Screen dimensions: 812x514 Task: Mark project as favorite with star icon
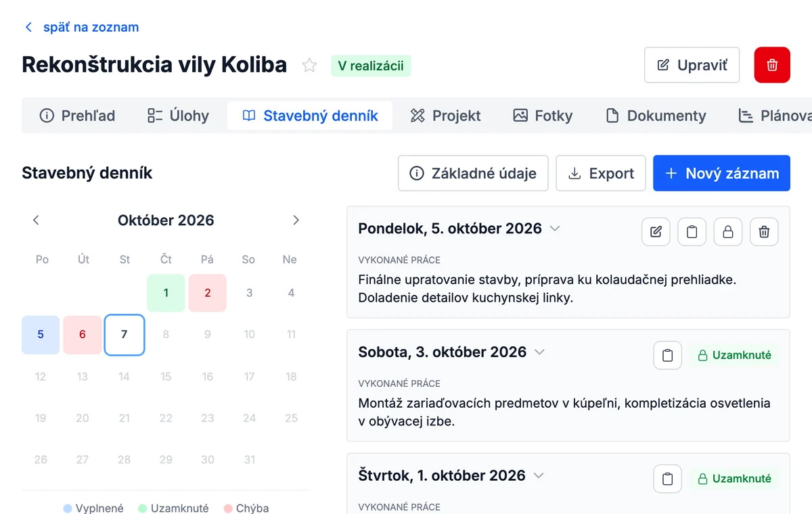point(309,66)
